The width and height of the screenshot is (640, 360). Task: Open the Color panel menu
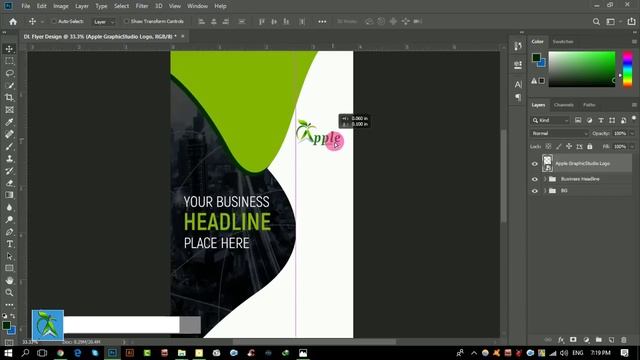634,42
